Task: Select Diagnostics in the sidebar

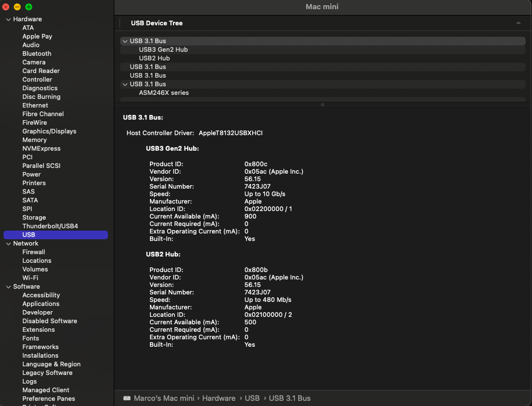Action: pos(40,88)
